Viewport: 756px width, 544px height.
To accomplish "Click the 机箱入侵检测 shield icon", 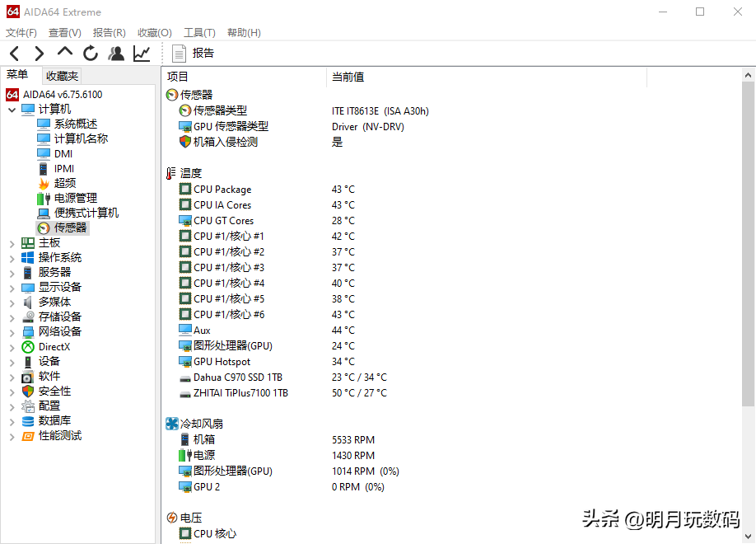I will pyautogui.click(x=185, y=142).
